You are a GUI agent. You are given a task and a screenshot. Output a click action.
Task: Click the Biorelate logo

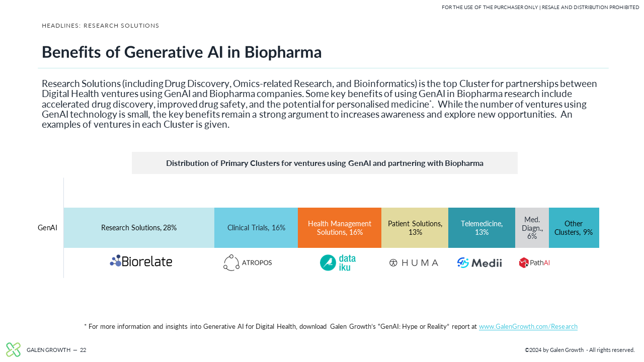(141, 261)
